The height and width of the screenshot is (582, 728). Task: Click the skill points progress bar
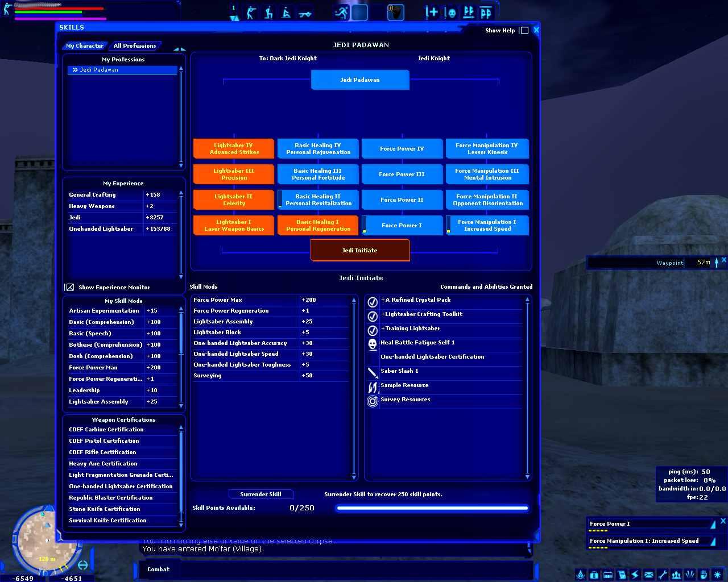pyautogui.click(x=432, y=508)
